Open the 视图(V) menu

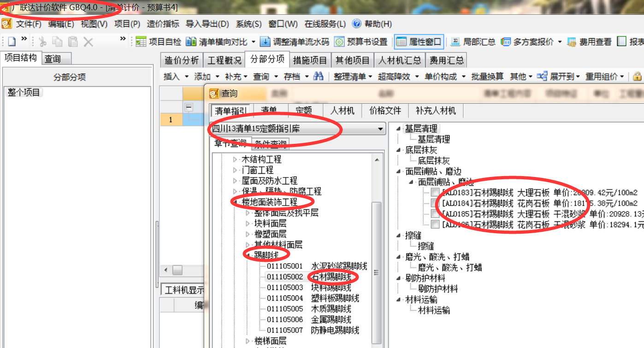[94, 24]
